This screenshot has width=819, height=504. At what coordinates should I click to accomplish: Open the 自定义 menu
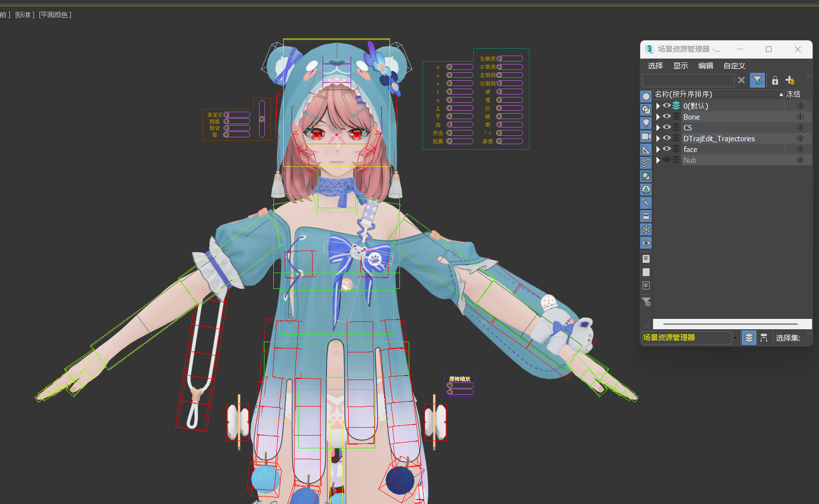click(733, 65)
